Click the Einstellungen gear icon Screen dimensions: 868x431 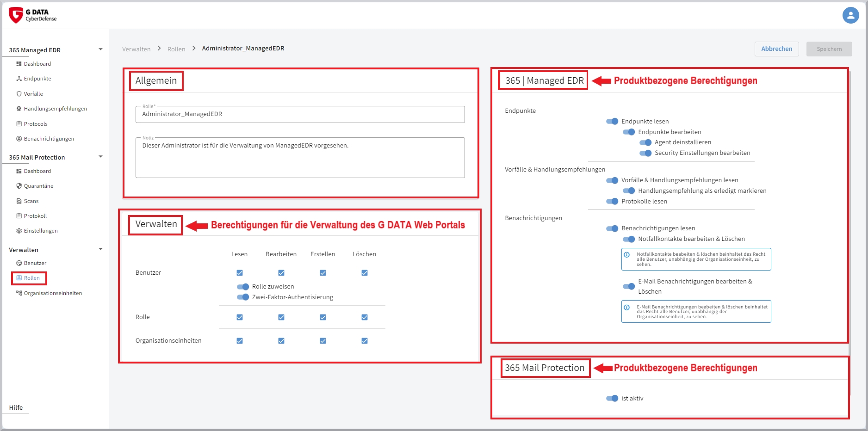[x=19, y=231]
